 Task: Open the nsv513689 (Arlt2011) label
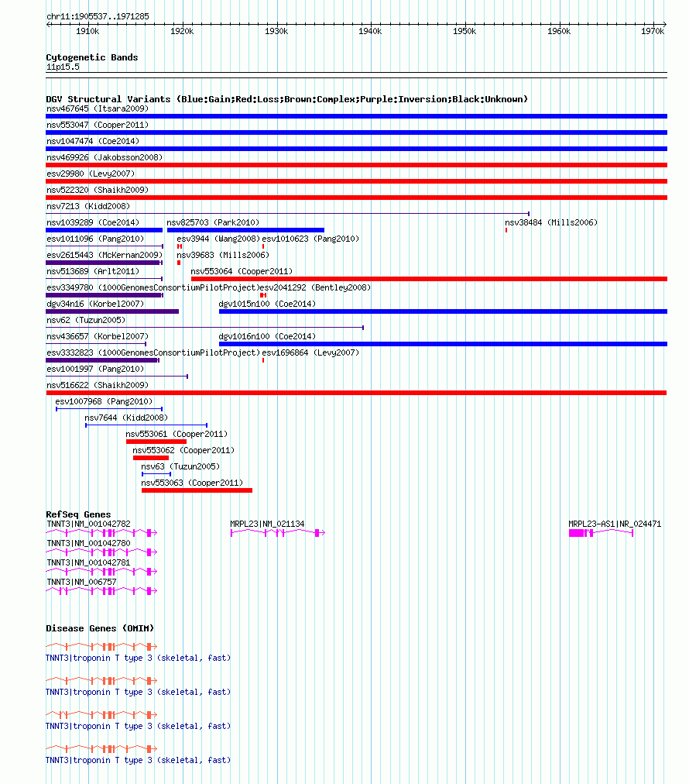click(x=93, y=271)
